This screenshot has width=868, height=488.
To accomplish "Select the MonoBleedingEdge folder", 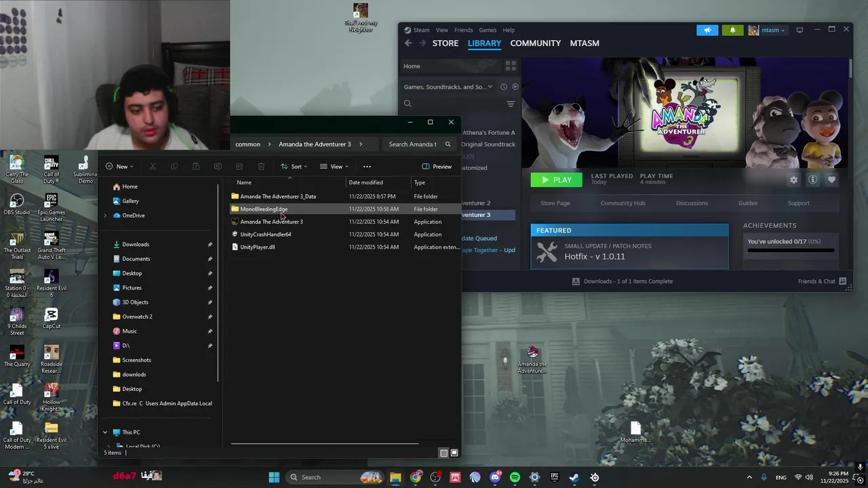I will click(264, 209).
